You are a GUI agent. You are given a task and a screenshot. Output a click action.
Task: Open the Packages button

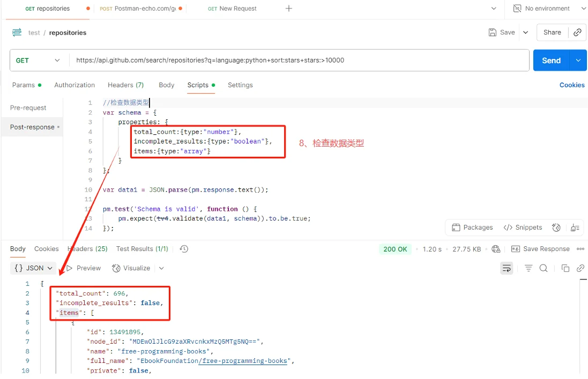473,228
